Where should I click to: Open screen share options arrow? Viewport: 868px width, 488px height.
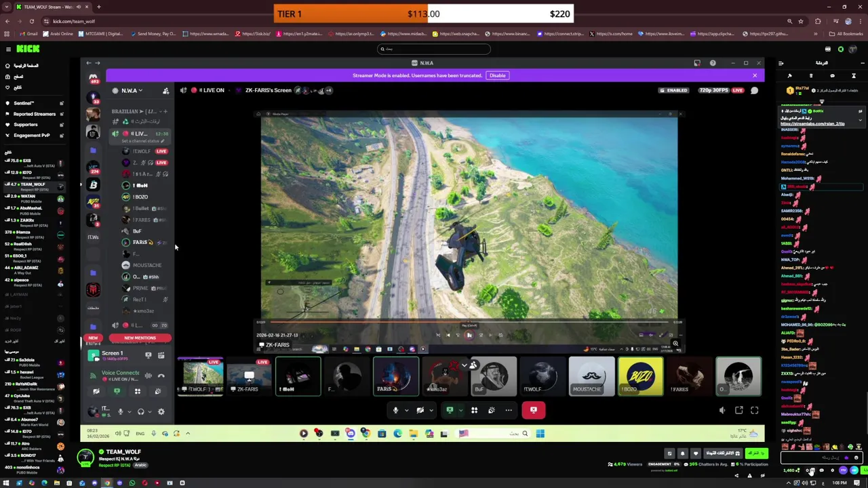click(x=460, y=410)
